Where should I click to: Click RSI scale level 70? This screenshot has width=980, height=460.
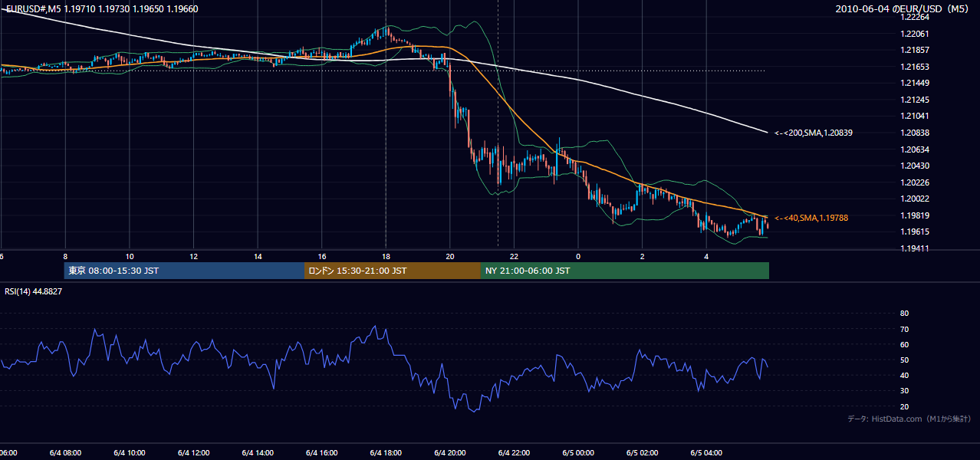905,329
